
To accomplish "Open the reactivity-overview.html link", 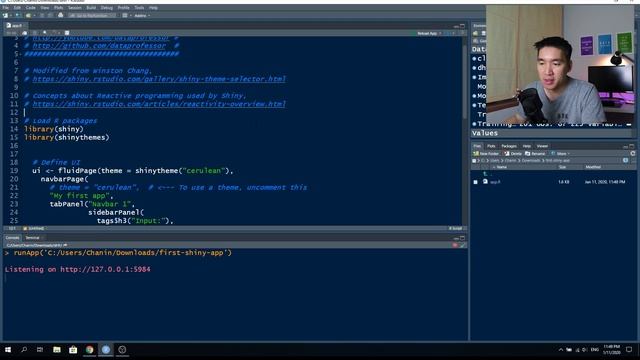I will [159, 104].
